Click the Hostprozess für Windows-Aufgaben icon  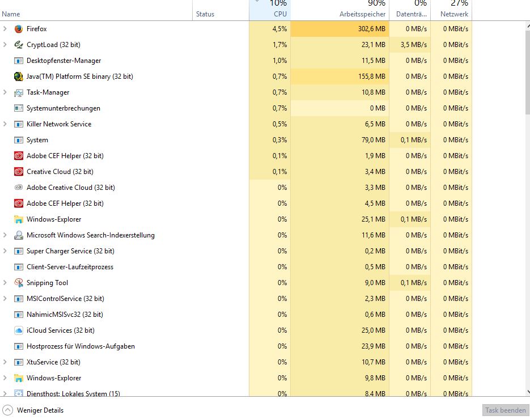(19, 347)
